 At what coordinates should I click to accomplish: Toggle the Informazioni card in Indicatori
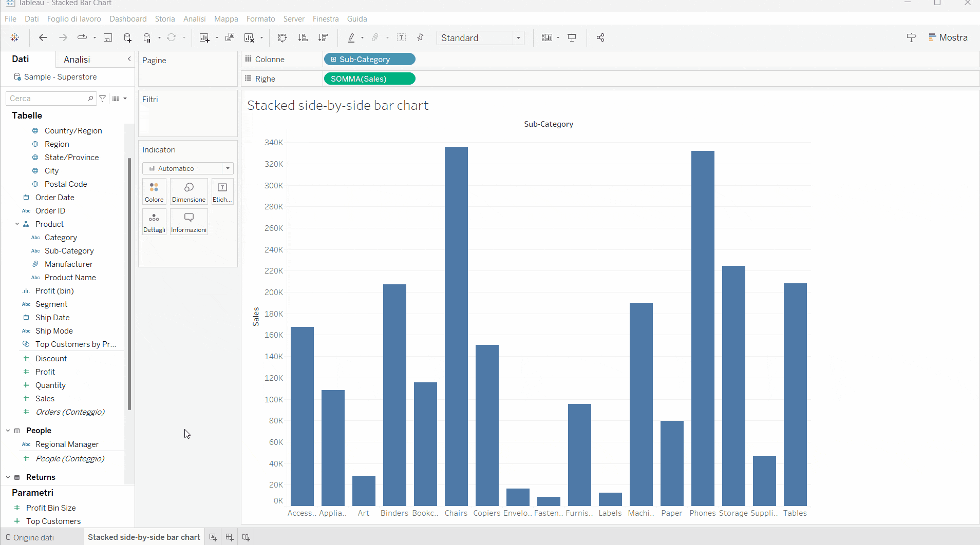[x=189, y=222]
